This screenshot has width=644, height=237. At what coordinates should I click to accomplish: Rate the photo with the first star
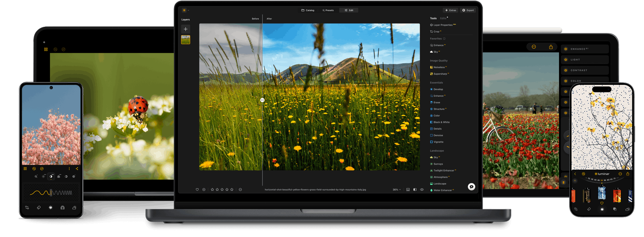(212, 190)
